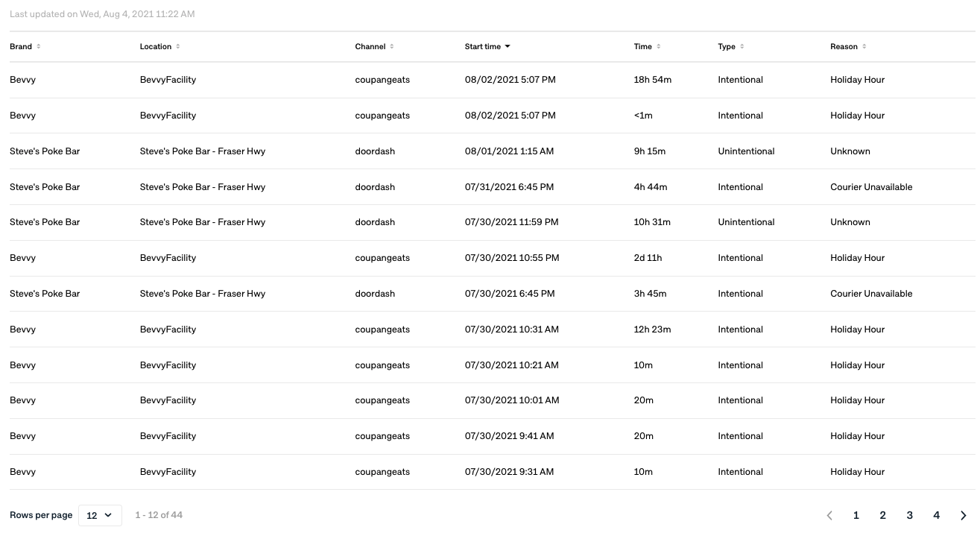Click Bevvy brand in the 9:31 AM row
The width and height of the screenshot is (980, 533).
tap(23, 472)
